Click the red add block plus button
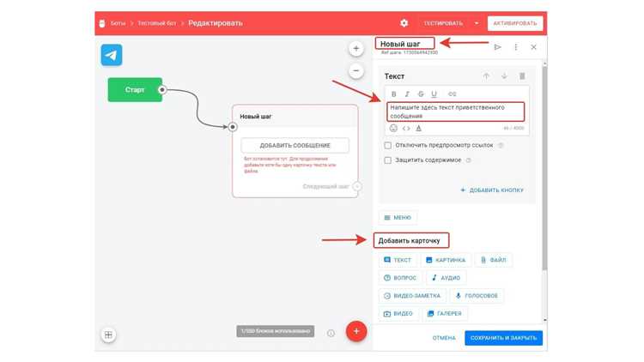 [356, 331]
